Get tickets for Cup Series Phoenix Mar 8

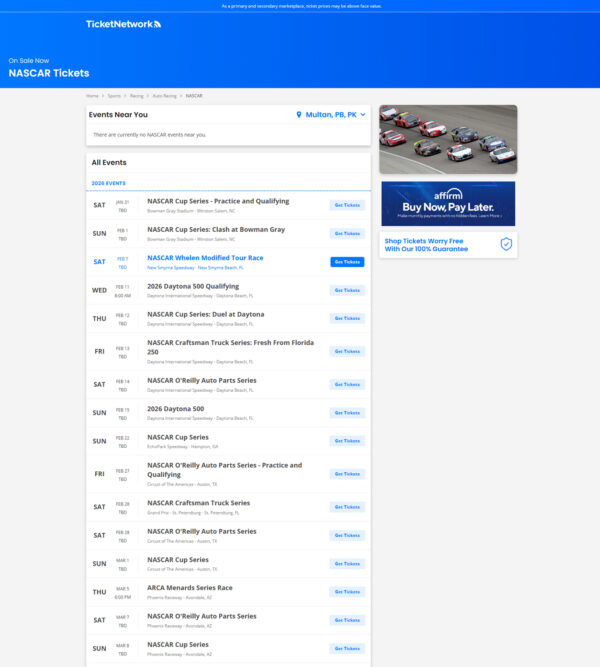pyautogui.click(x=347, y=648)
